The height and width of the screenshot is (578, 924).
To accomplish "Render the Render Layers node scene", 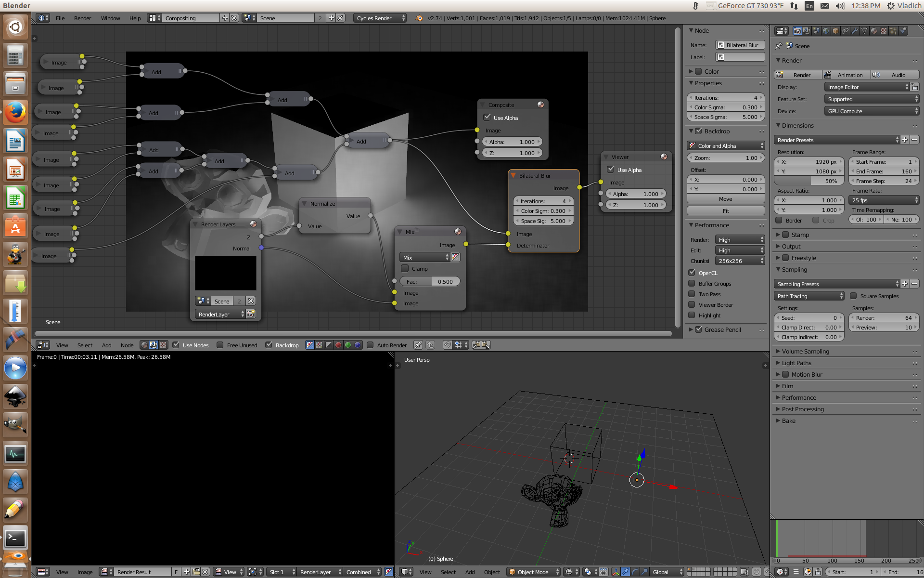I will click(251, 314).
